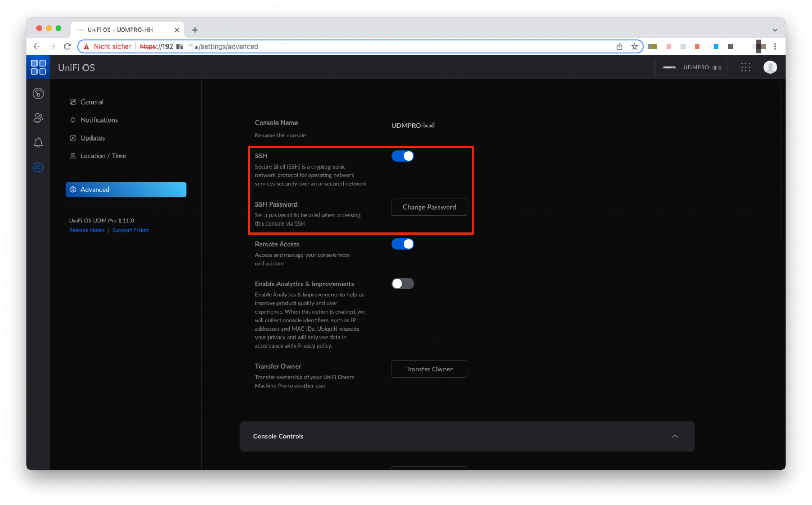
Task: Reload the page with the refresh icon
Action: coord(67,46)
